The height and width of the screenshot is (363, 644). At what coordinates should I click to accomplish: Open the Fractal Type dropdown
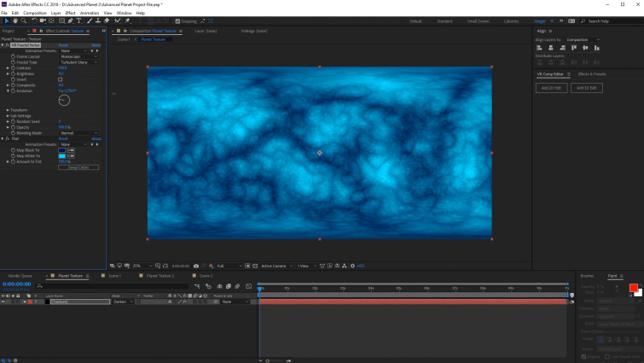coord(78,61)
